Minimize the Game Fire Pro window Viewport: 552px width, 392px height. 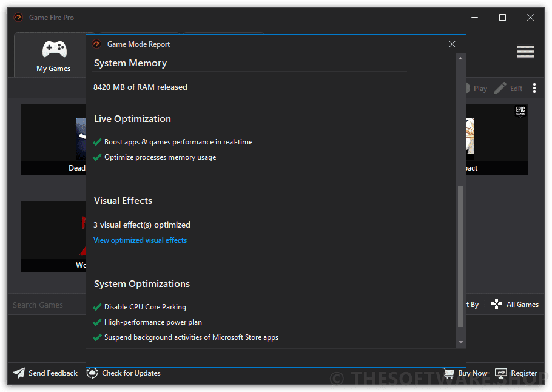pos(474,17)
